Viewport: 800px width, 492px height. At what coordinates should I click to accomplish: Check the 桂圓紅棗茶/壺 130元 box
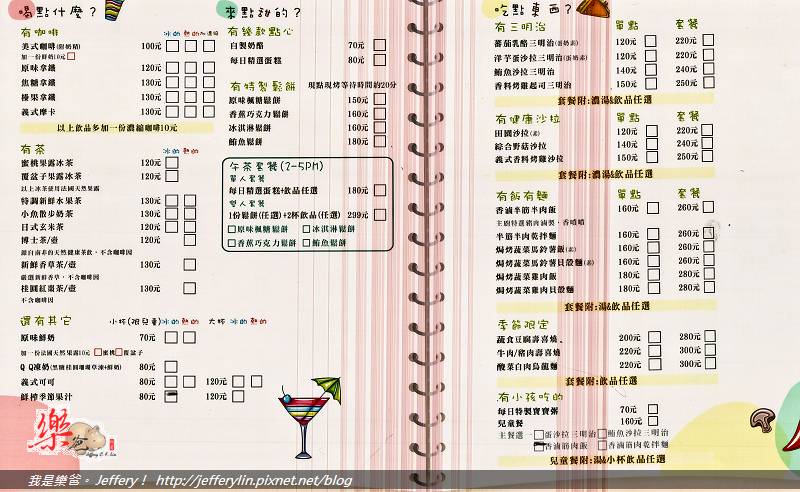[189, 288]
